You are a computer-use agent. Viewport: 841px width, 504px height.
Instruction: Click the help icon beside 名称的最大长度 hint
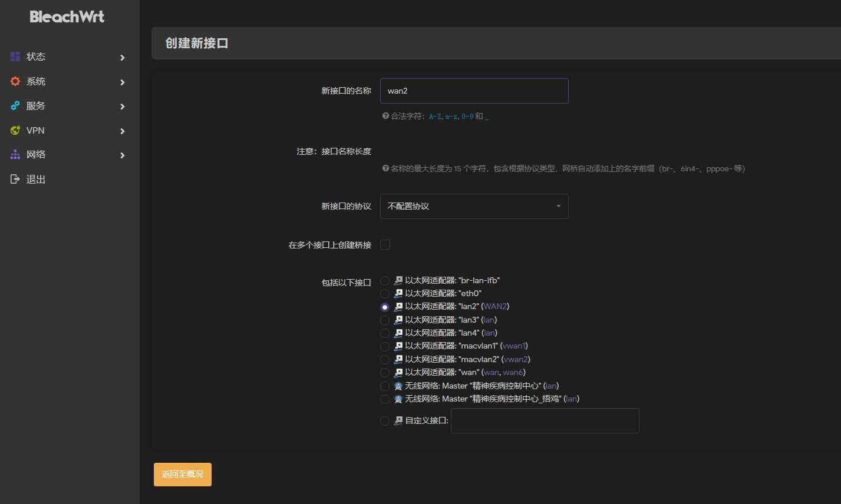coord(385,168)
